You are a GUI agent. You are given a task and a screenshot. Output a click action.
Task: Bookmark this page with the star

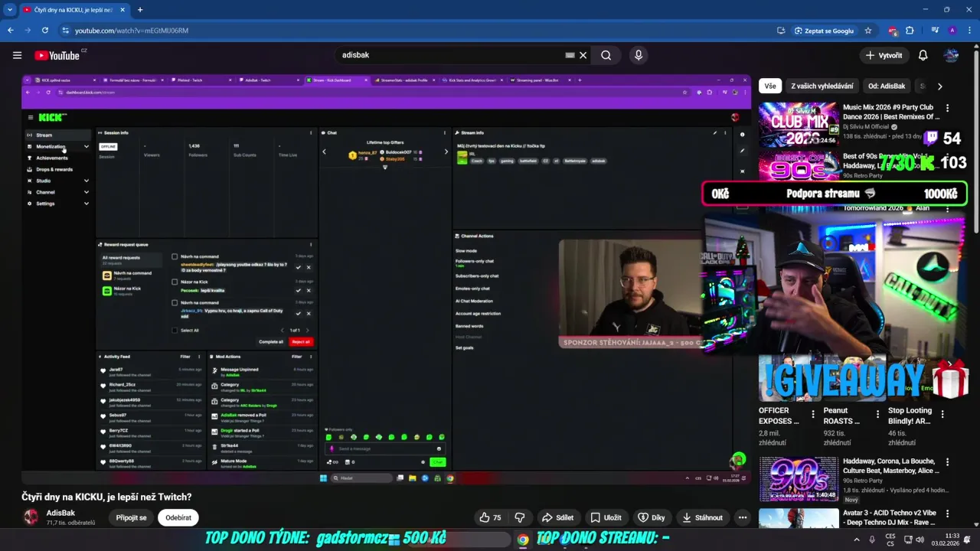[867, 31]
